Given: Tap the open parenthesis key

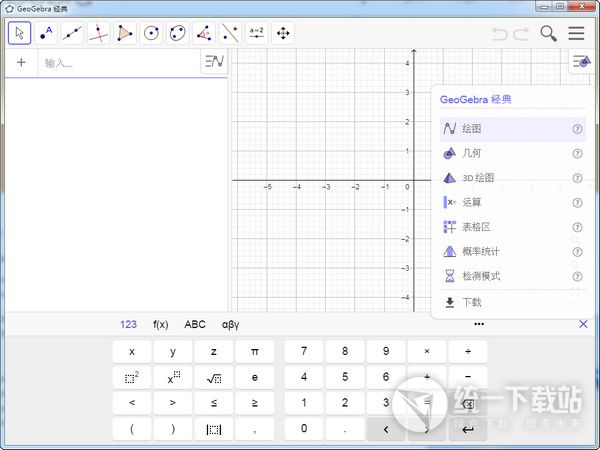Looking at the screenshot, I should pyautogui.click(x=132, y=429).
